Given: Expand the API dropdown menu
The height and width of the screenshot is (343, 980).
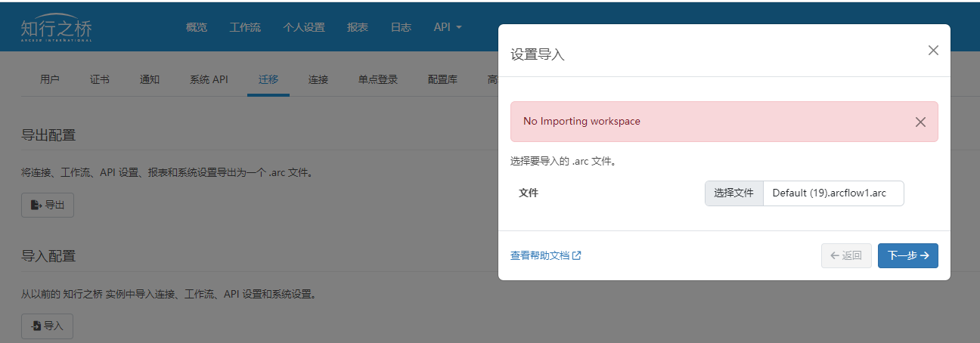Looking at the screenshot, I should tap(448, 27).
